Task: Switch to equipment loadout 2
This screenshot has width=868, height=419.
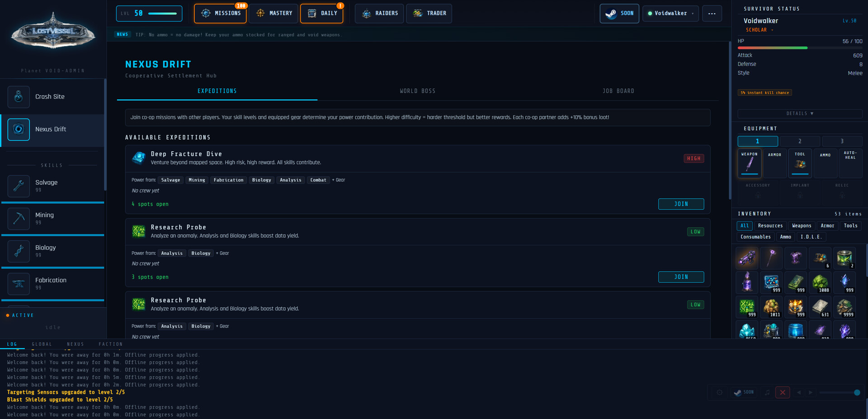Action: coord(799,141)
